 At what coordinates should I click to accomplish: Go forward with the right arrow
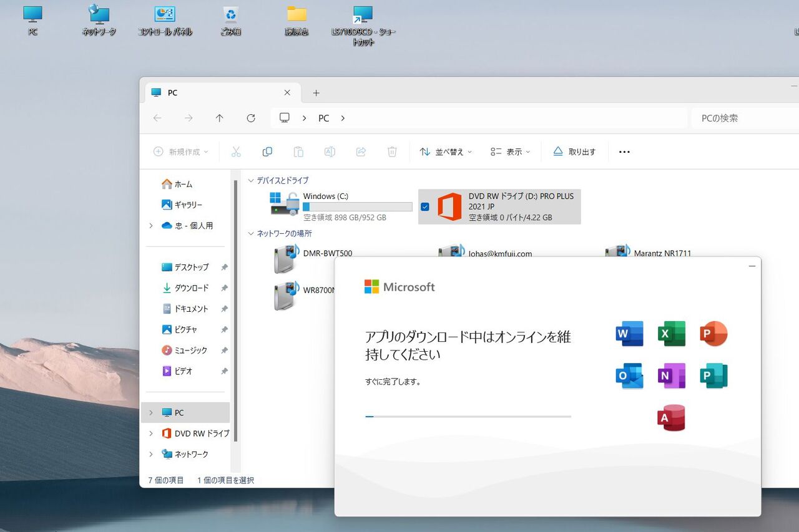pyautogui.click(x=189, y=118)
